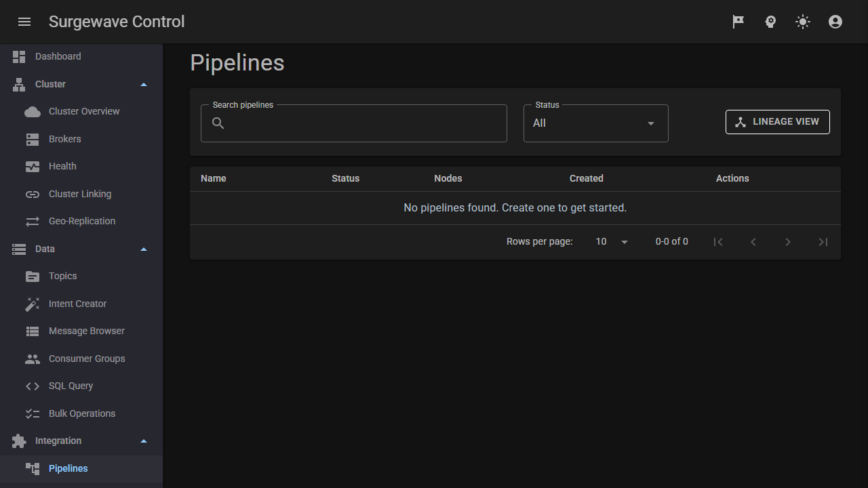Viewport: 868px width, 488px height.
Task: Go to previous page button
Action: pos(753,242)
